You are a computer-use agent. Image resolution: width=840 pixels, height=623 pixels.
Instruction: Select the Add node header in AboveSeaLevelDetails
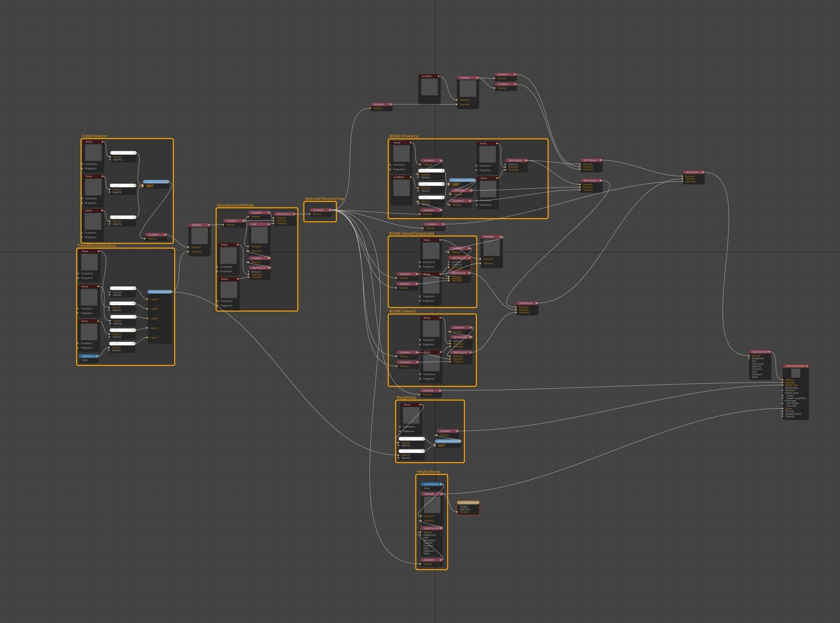(x=258, y=224)
